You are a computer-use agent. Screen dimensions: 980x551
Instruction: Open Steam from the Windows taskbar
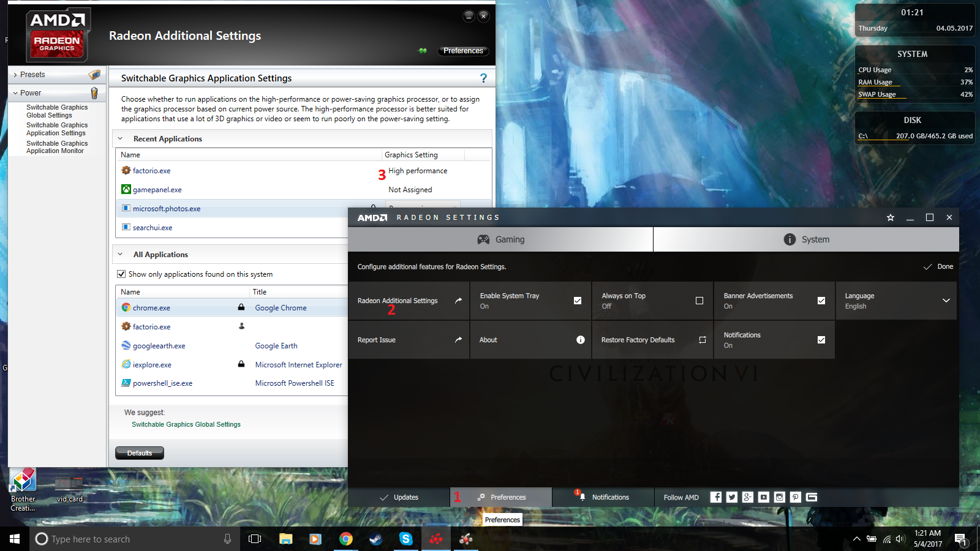coord(375,539)
